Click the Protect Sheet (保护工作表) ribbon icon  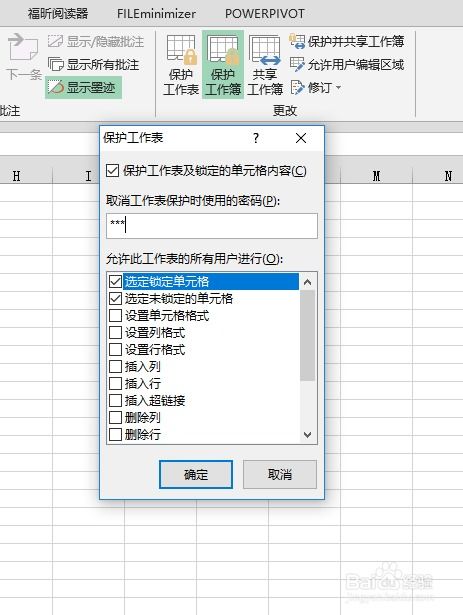[181, 65]
